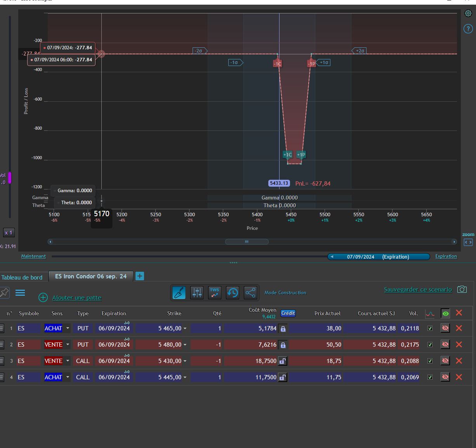Delete leg 1 with its red X

coord(459,328)
